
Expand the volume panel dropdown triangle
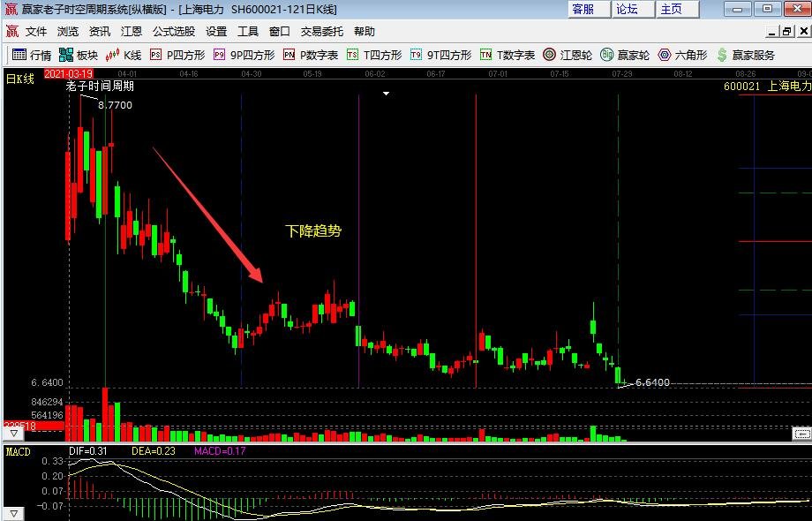14,434
